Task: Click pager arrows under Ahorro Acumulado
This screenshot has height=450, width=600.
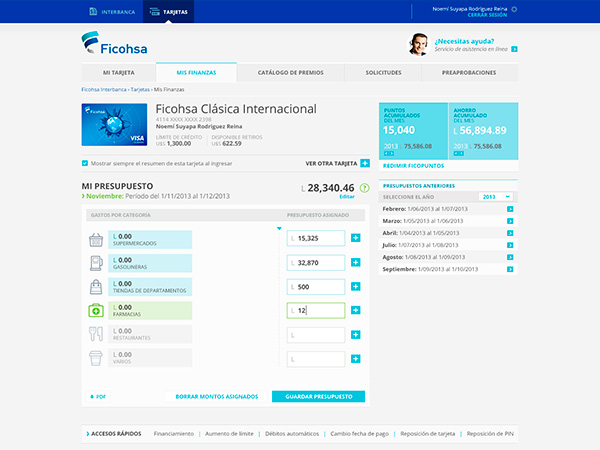Action: (x=458, y=153)
